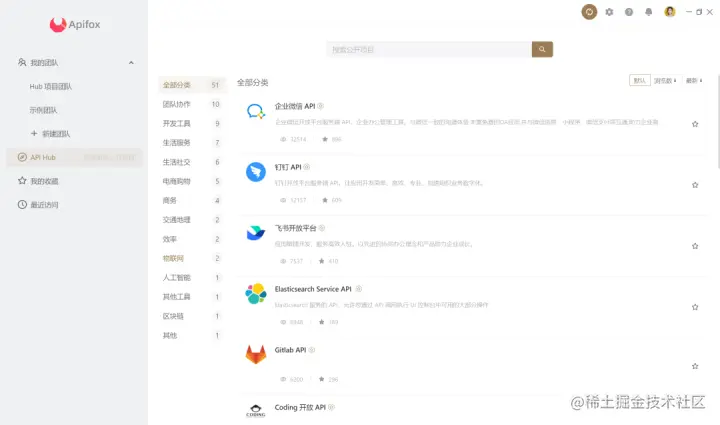Click the search magnifier button
This screenshot has width=720, height=425.
pos(542,49)
